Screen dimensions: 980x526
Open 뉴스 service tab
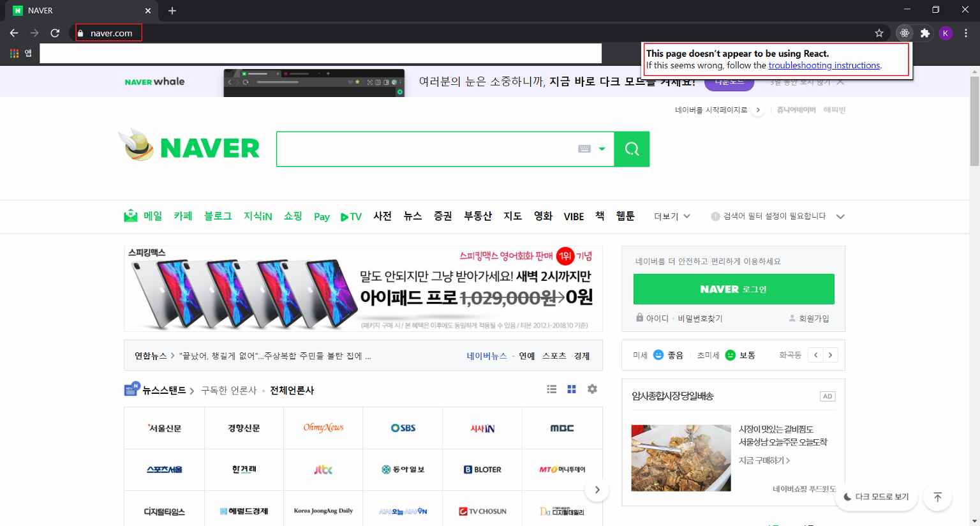[413, 216]
